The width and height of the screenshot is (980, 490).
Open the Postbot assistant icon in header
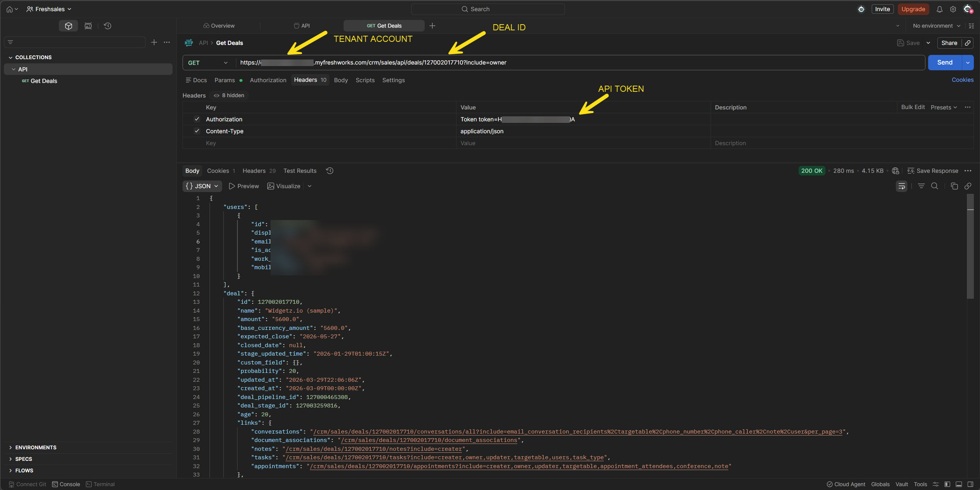[861, 9]
